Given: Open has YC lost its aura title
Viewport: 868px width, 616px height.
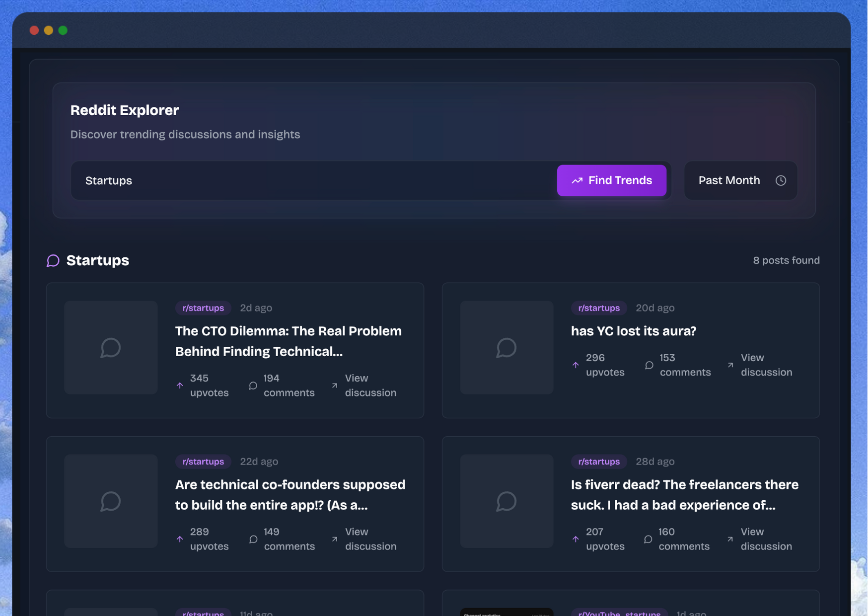Looking at the screenshot, I should 634,331.
